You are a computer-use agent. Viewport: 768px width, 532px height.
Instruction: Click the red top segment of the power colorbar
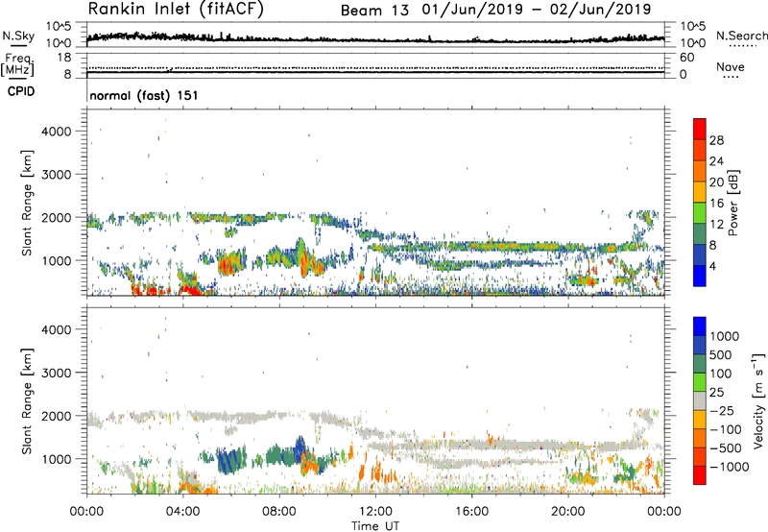click(x=700, y=129)
